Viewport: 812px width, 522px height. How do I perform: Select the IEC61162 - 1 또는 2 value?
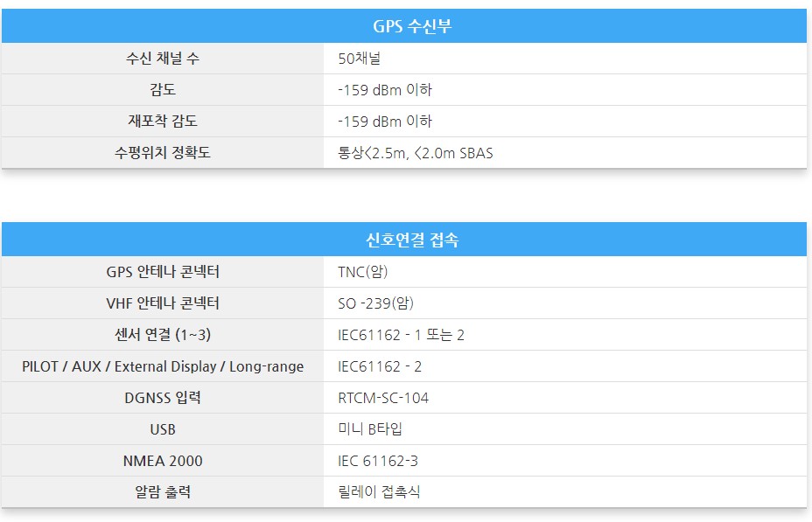[401, 335]
